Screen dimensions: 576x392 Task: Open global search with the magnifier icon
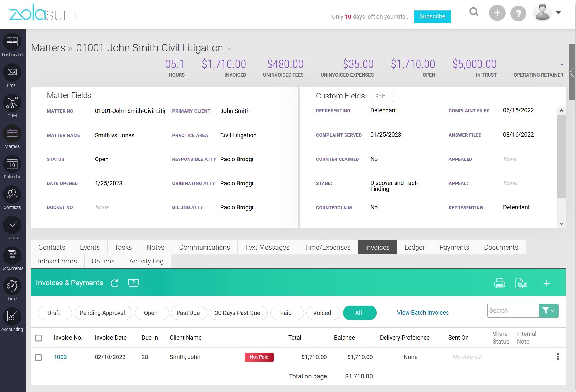pos(474,12)
